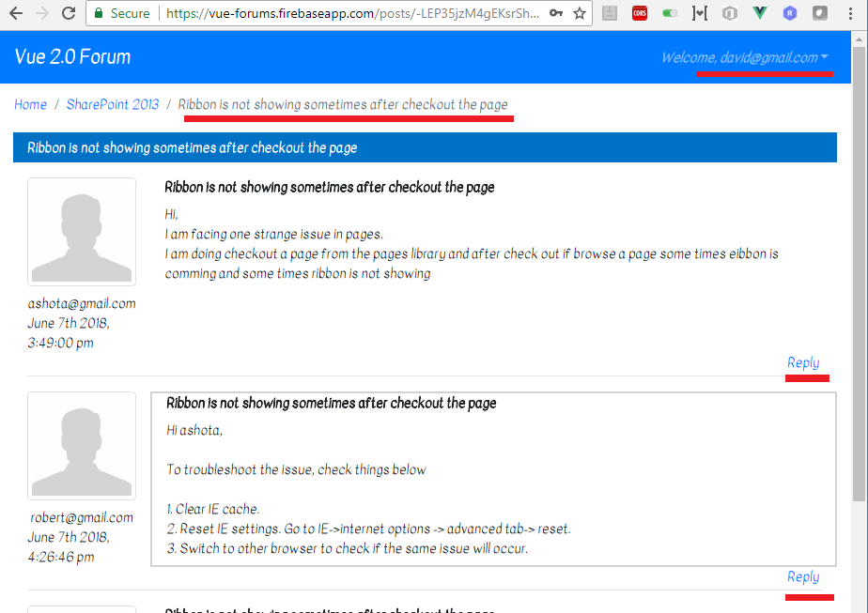Bookmark this page with the star icon
The image size is (868, 613).
pos(579,13)
